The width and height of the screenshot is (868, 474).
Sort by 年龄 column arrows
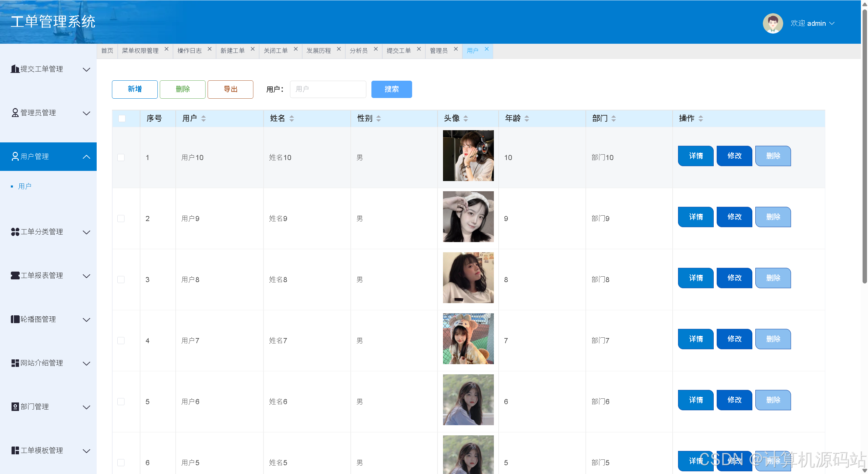(x=527, y=118)
